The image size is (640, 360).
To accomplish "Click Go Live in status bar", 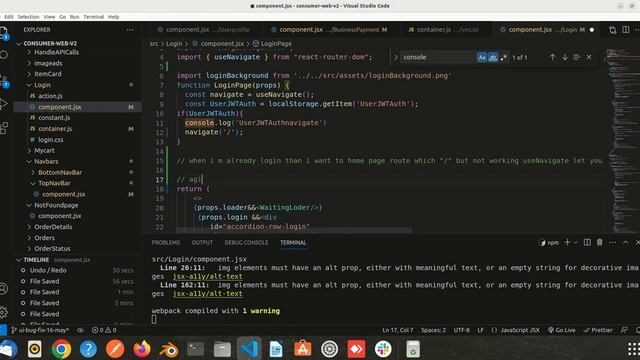I will (x=562, y=330).
